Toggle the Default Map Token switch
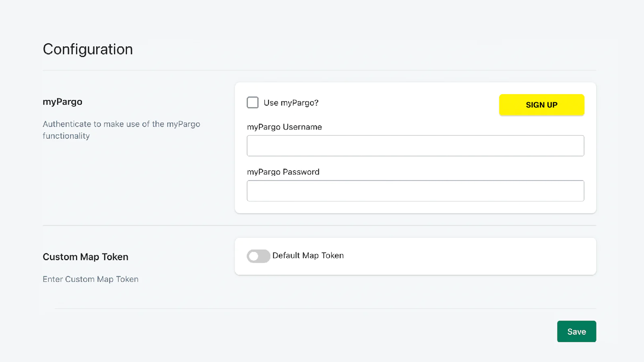The width and height of the screenshot is (644, 362). (258, 256)
